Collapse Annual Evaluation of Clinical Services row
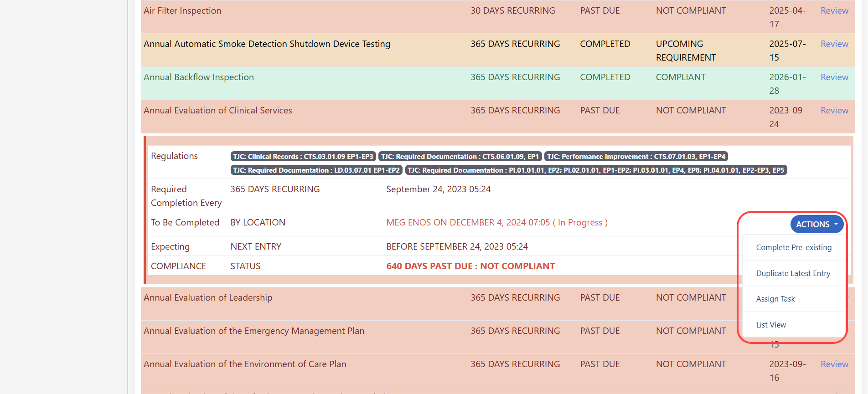This screenshot has height=394, width=868. tap(217, 110)
